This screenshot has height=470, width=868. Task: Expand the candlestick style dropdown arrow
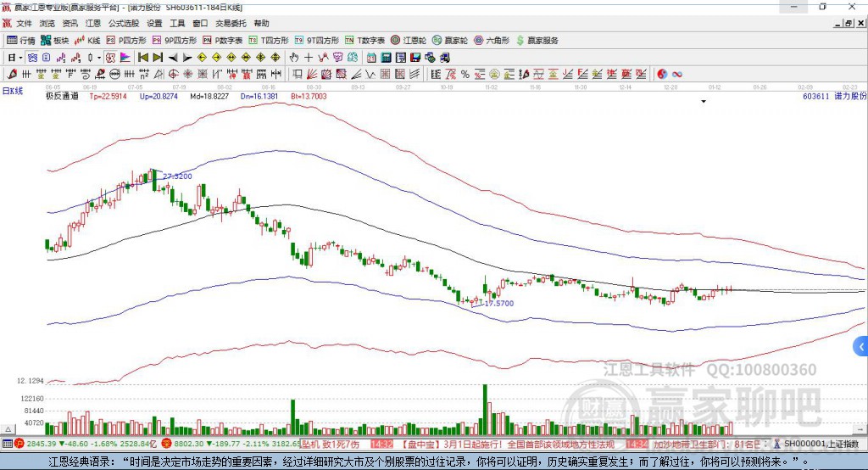99,58
